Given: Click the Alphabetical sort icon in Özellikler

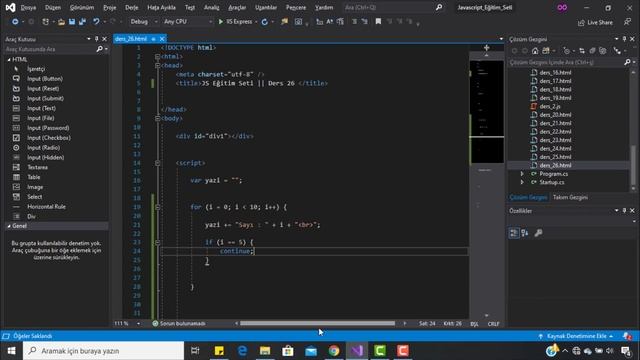Looking at the screenshot, I should pos(525,233).
